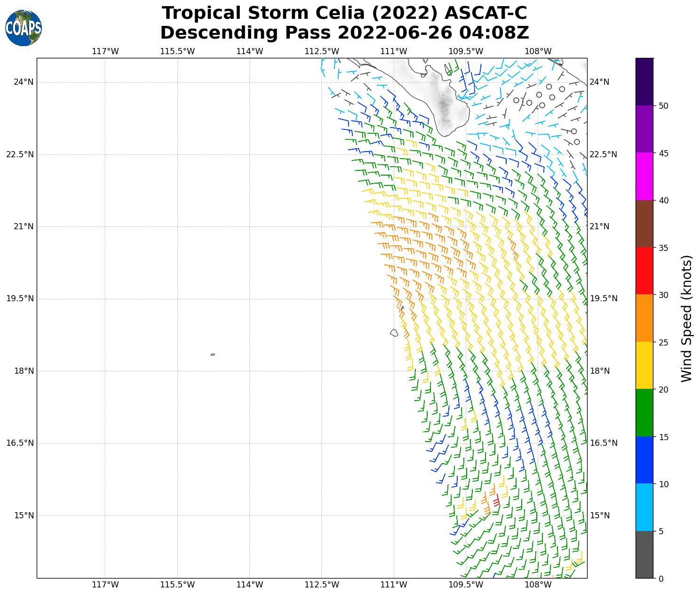Select the orange 25-30 knots colorbar segment
This screenshot has height=595, width=700.
pos(644,318)
